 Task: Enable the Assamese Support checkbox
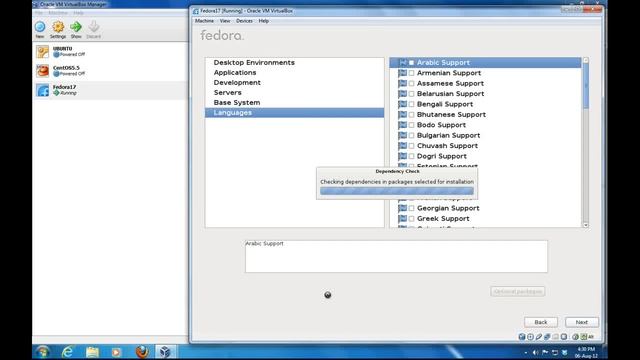click(411, 83)
